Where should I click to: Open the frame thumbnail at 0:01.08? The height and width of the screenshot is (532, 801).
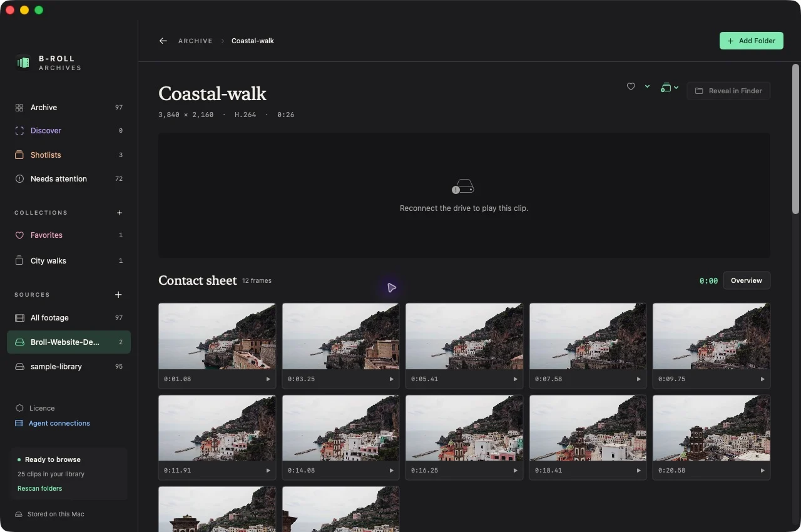(x=217, y=337)
